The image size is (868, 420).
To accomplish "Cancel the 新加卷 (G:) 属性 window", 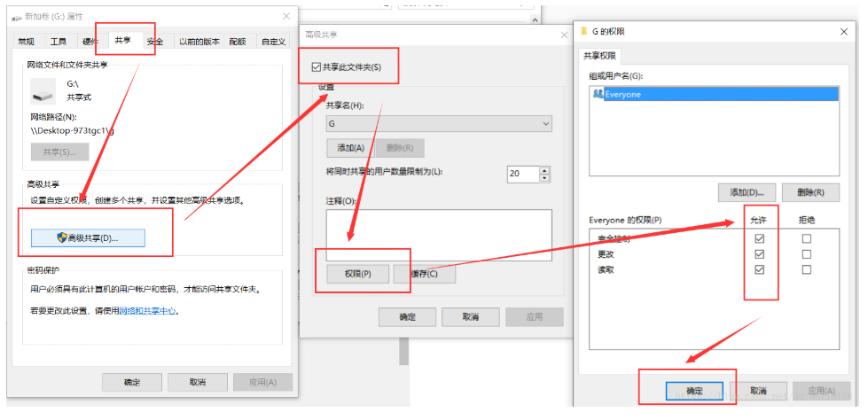I will pos(198,383).
